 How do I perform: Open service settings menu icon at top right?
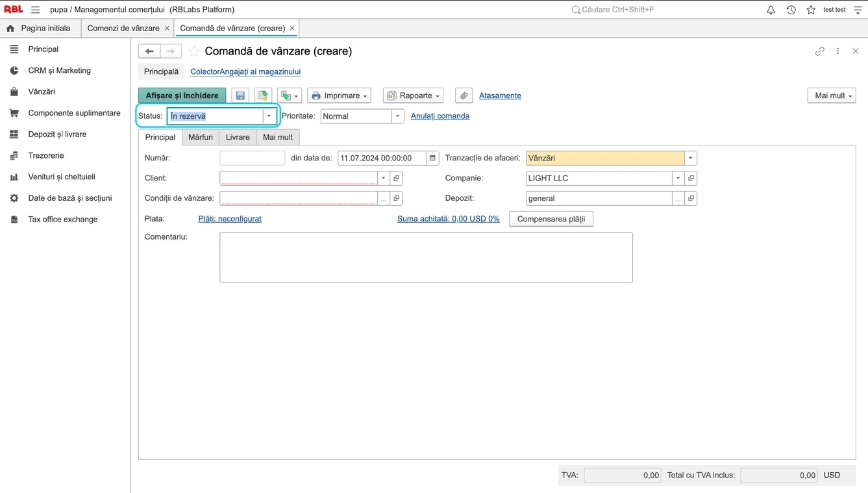858,10
